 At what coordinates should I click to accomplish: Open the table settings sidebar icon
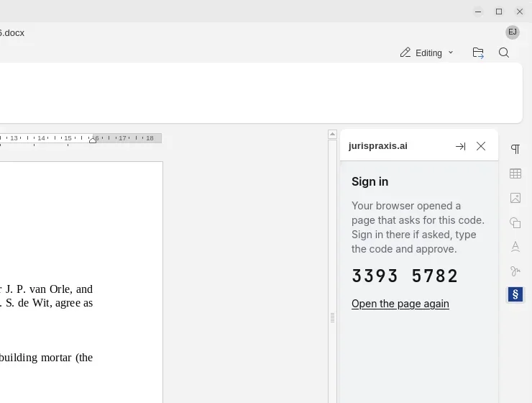click(515, 173)
